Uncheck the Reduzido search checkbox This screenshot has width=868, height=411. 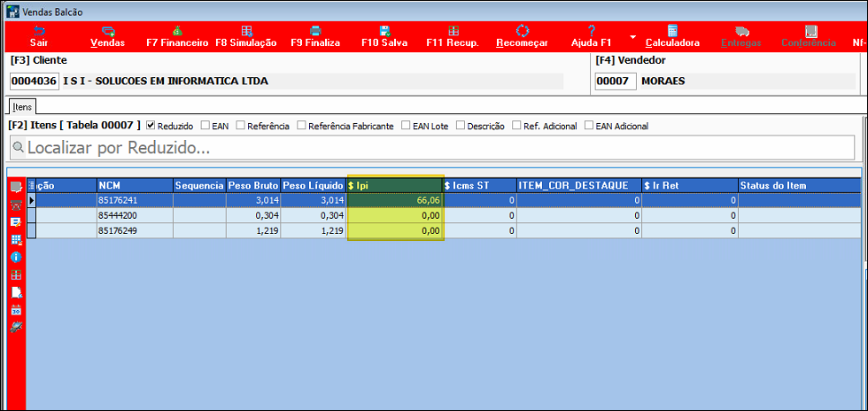click(151, 126)
